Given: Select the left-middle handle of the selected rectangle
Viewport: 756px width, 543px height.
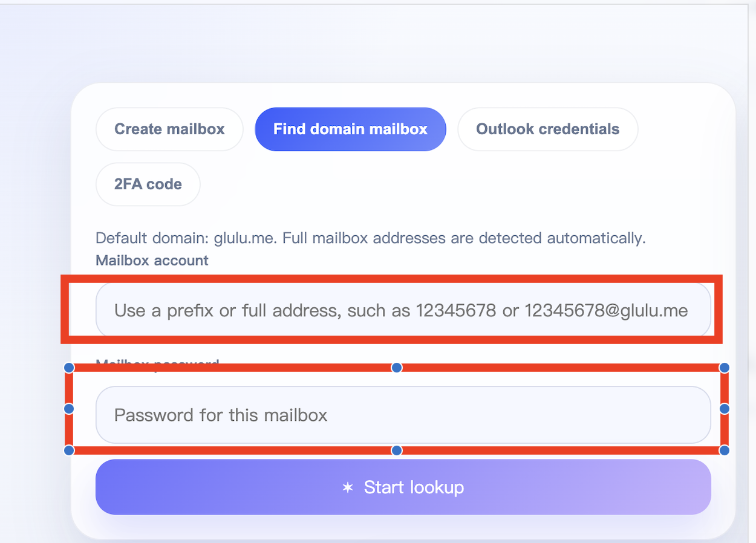Looking at the screenshot, I should (x=69, y=409).
